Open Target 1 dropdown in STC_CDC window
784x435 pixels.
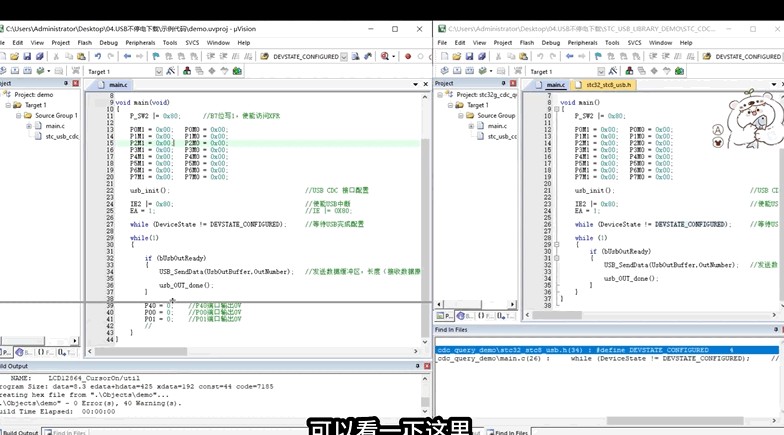pyautogui.click(x=601, y=72)
